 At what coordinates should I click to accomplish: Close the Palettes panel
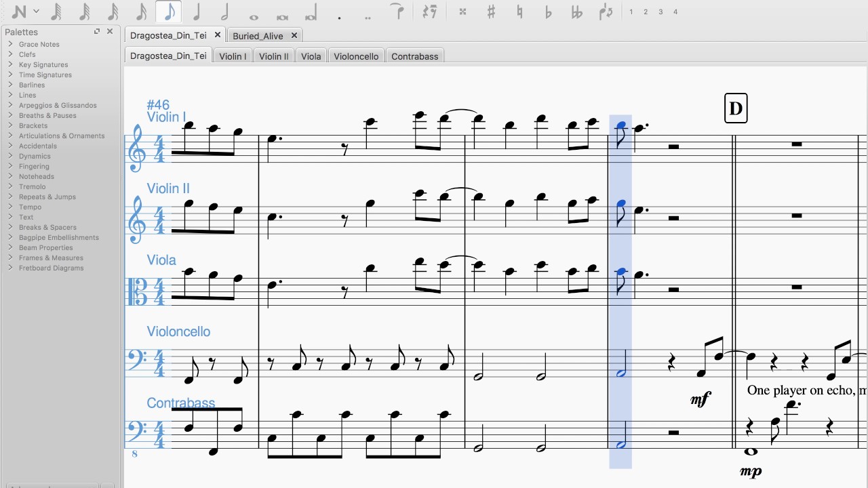coord(110,31)
